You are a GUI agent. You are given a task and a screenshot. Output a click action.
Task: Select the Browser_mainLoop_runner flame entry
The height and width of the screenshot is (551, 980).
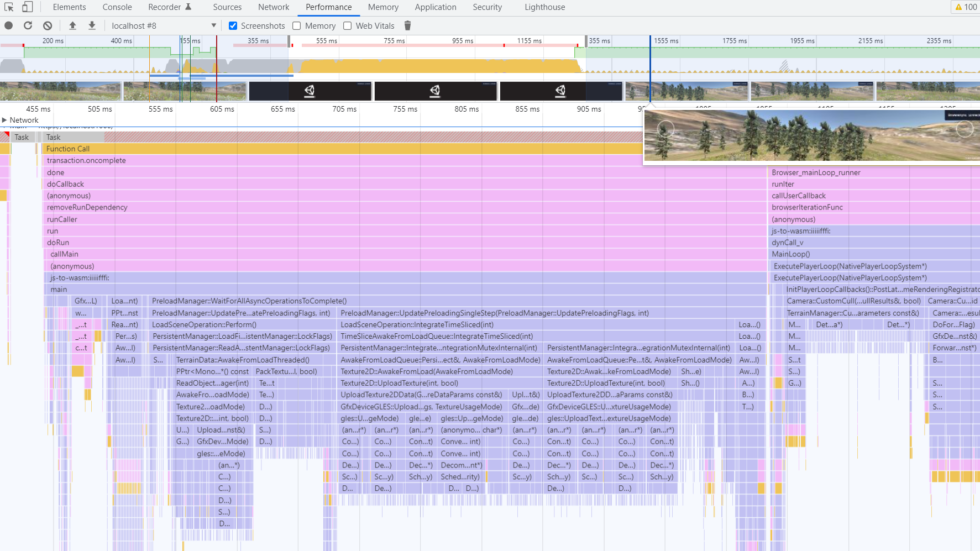pyautogui.click(x=816, y=172)
